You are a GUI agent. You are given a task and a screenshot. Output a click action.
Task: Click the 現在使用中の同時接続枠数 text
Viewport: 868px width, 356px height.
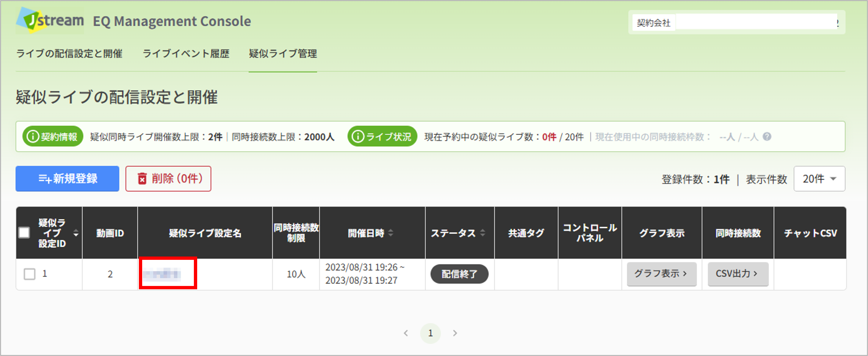point(677,137)
